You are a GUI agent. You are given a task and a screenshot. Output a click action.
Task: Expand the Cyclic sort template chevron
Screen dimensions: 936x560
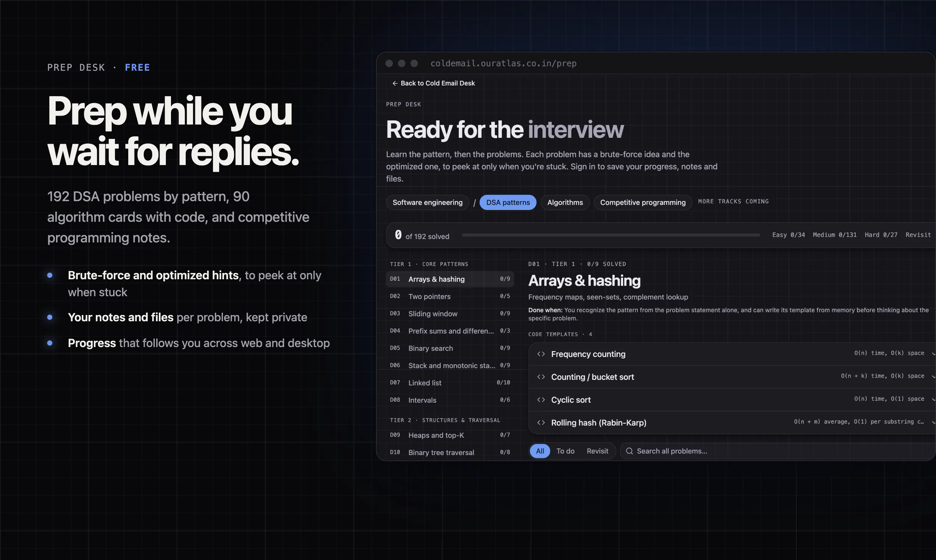[933, 399]
